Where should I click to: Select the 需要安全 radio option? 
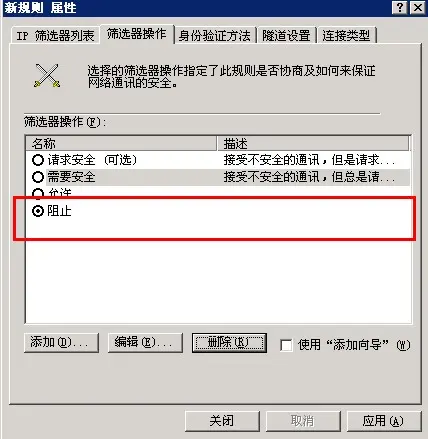38,177
